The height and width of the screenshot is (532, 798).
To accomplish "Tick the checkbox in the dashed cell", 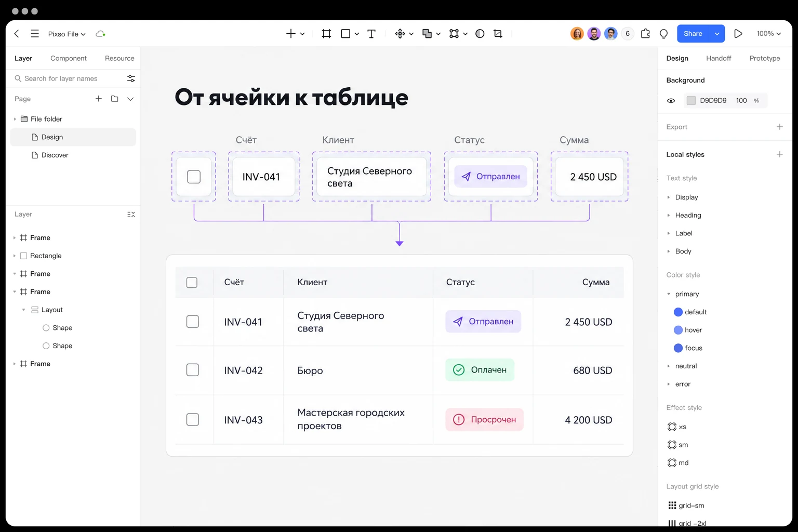I will click(x=194, y=177).
